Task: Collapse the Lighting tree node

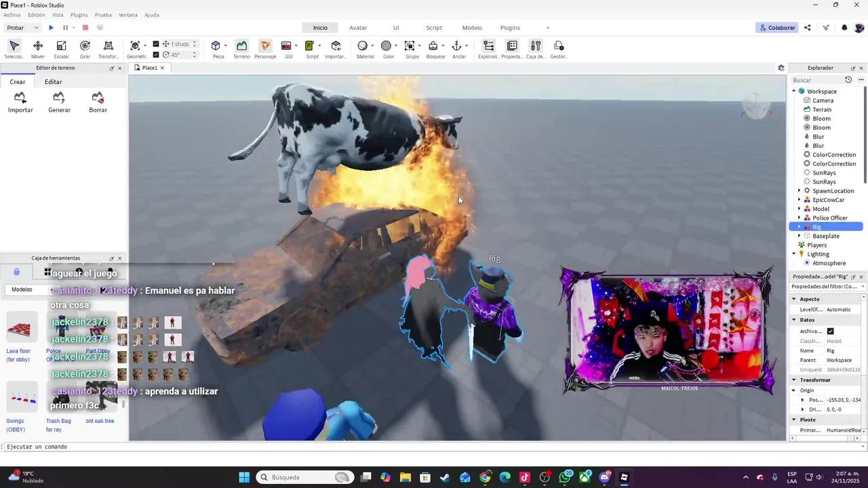Action: [794, 254]
